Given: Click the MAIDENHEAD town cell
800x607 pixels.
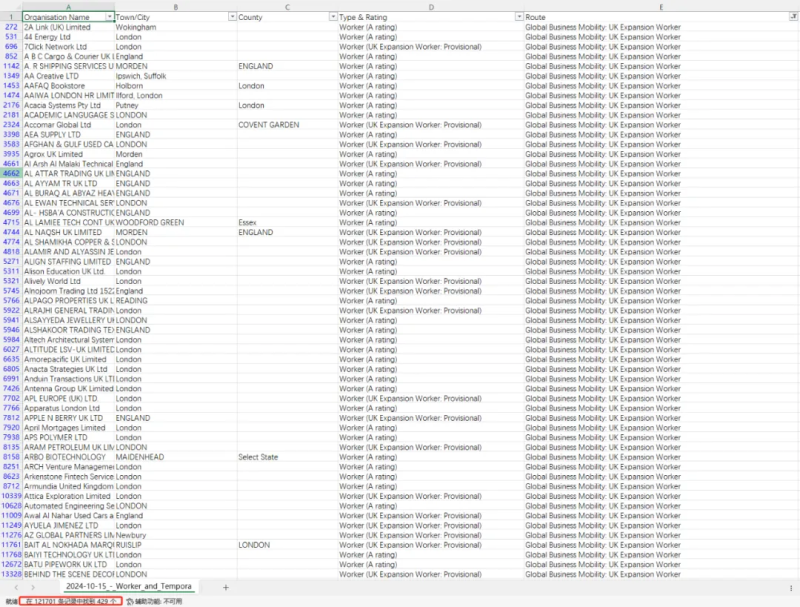Looking at the screenshot, I should pos(176,457).
